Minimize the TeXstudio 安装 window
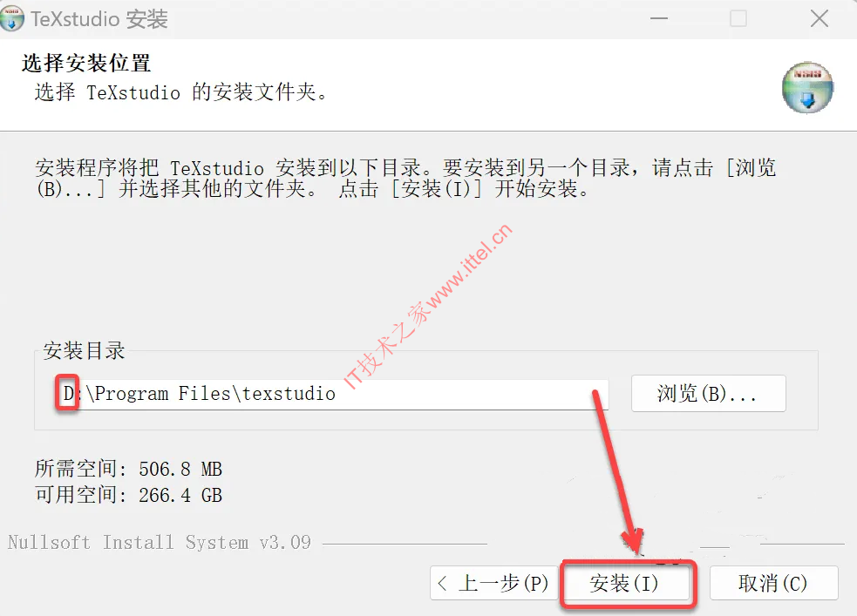Screen dimensions: 857x616 (x=658, y=18)
